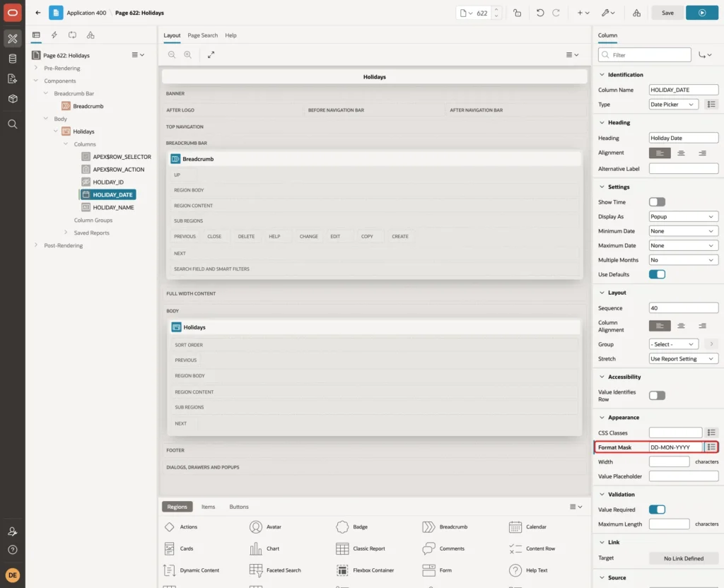Switch to Processing tab icon in tree pane

click(x=72, y=35)
